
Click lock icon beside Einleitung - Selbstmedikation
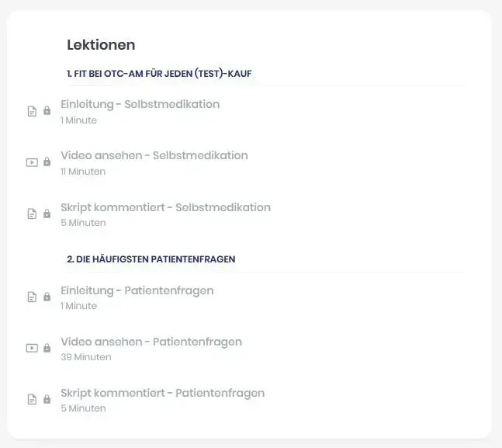[47, 111]
